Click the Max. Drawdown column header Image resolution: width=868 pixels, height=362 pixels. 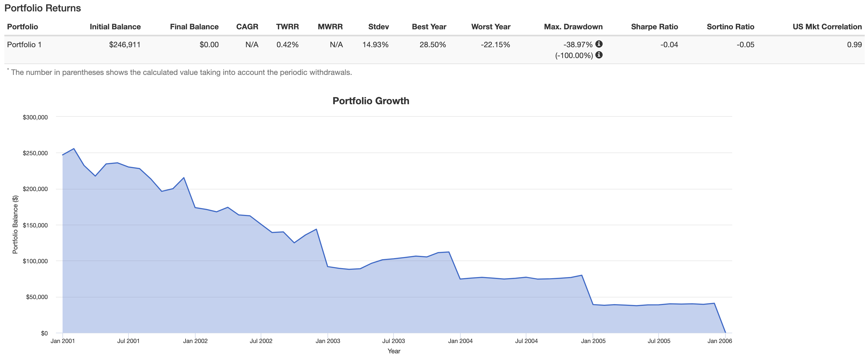pos(573,27)
